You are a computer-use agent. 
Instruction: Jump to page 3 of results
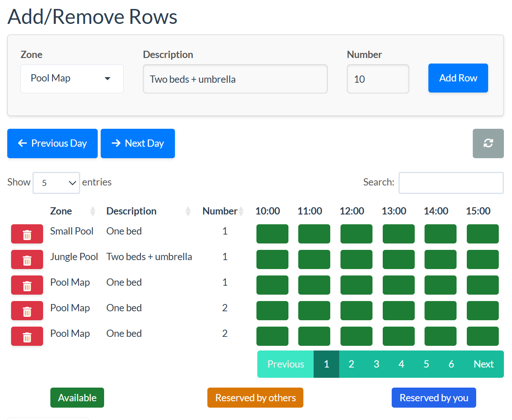coord(376,364)
